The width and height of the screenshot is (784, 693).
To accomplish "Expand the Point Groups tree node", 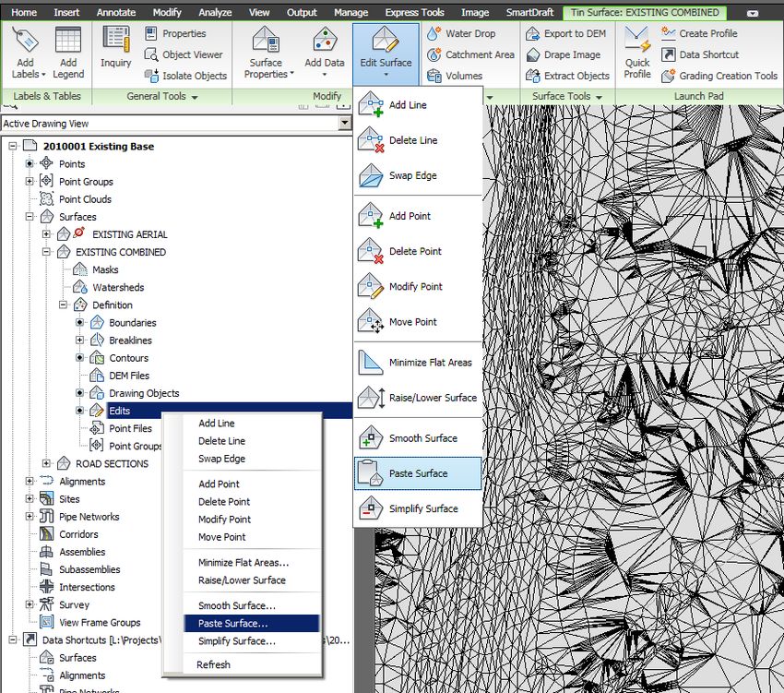I will 30,181.
